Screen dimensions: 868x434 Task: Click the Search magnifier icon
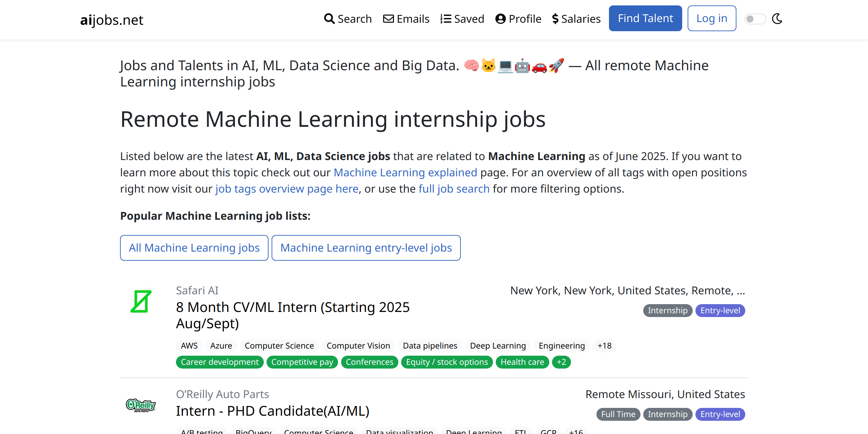pyautogui.click(x=329, y=19)
